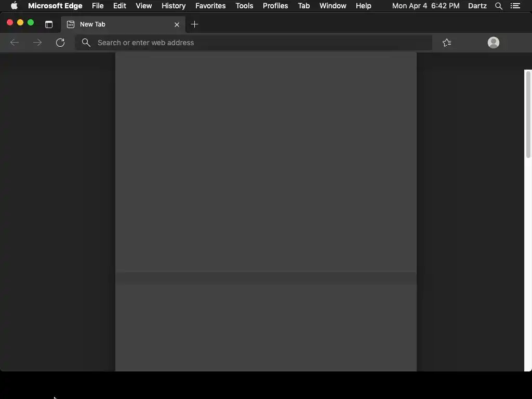Open the Apple menu
The image size is (532, 399).
(x=14, y=6)
